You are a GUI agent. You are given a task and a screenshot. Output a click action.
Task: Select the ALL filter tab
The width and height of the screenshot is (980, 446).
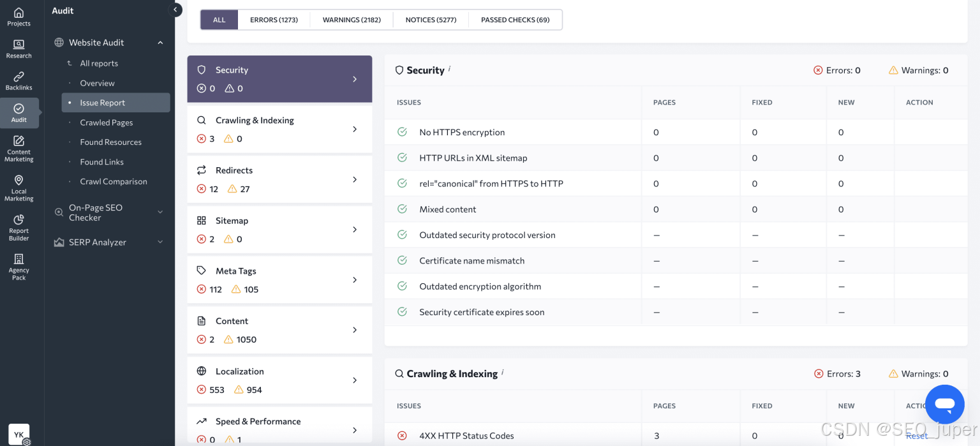coord(219,20)
